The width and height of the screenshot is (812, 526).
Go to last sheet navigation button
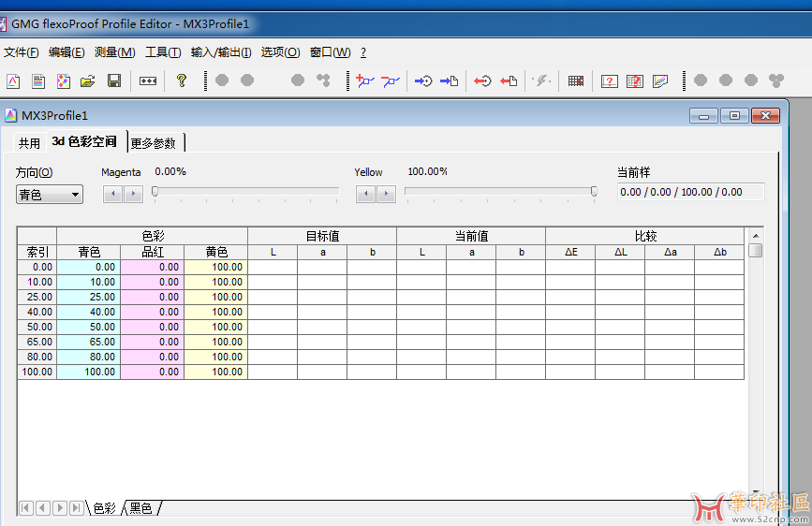[77, 508]
